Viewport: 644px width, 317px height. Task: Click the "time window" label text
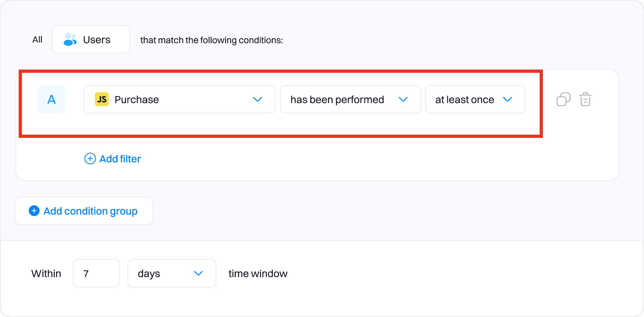258,274
